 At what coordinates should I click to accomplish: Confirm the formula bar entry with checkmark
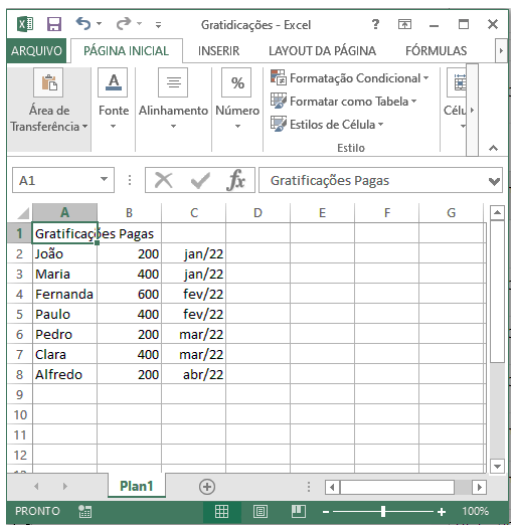200,180
